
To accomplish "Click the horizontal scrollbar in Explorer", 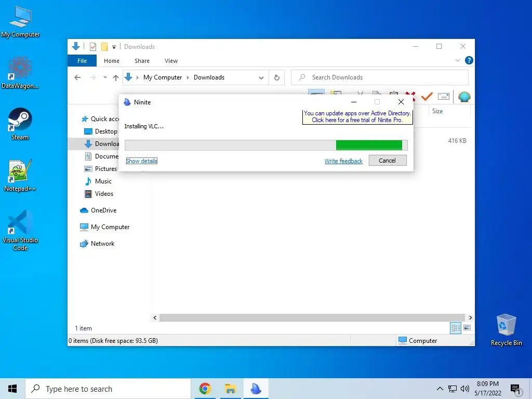I will click(312, 317).
